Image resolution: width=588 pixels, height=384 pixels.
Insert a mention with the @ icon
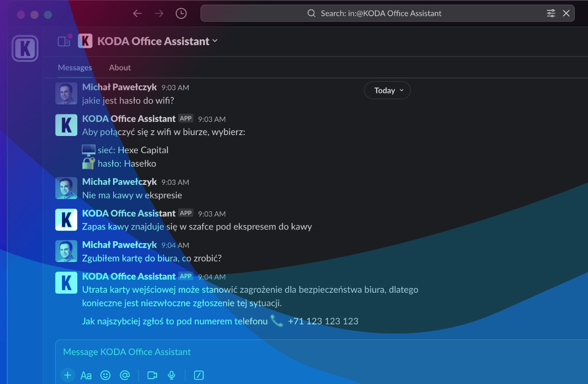point(125,375)
